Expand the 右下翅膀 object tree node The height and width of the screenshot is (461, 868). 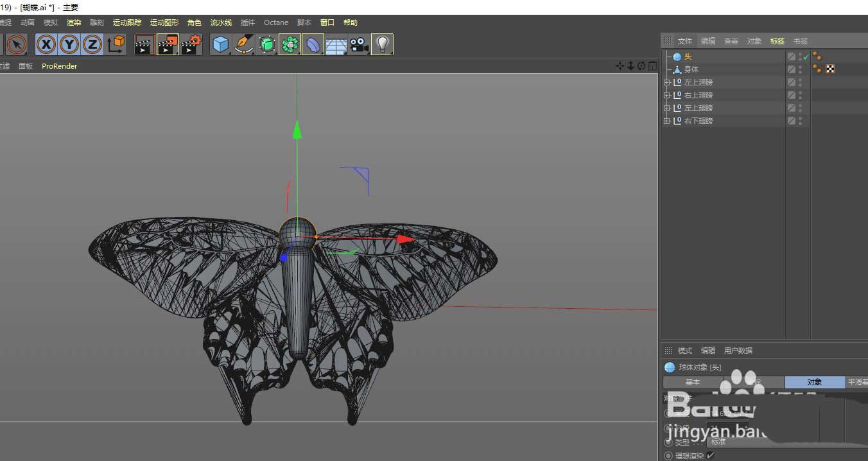point(667,121)
